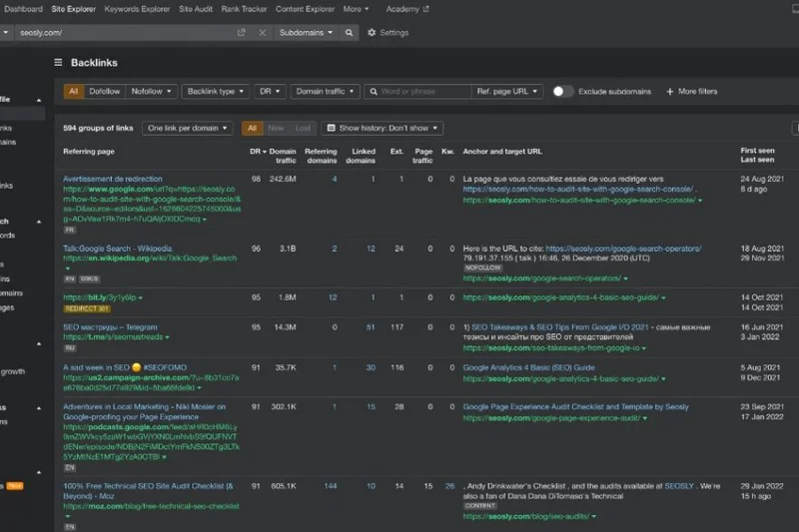The width and height of the screenshot is (799, 532).
Task: Open Site Audit tab
Action: coord(196,9)
